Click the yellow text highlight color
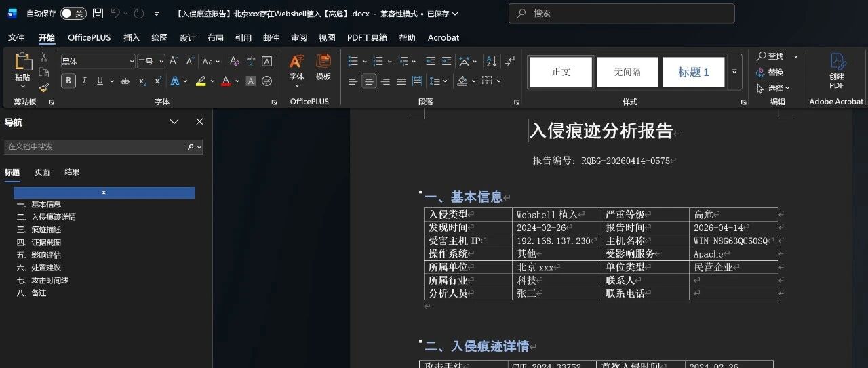Image resolution: width=868 pixels, height=368 pixels. (x=201, y=81)
